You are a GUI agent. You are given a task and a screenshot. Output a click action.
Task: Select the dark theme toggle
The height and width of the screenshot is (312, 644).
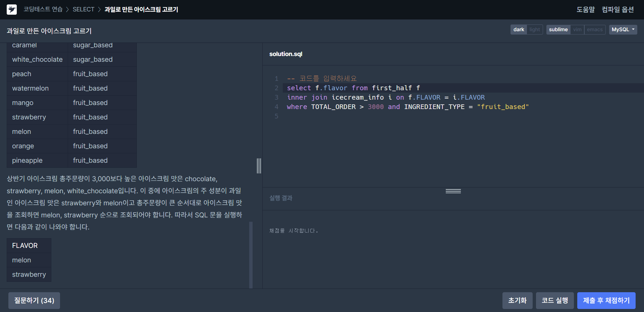[519, 30]
